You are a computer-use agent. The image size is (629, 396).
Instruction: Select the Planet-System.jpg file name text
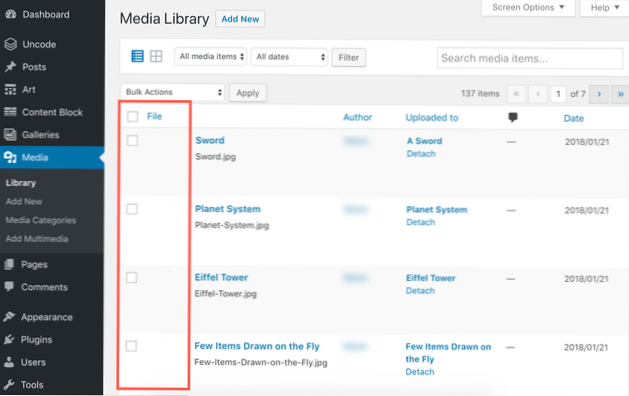click(x=232, y=225)
